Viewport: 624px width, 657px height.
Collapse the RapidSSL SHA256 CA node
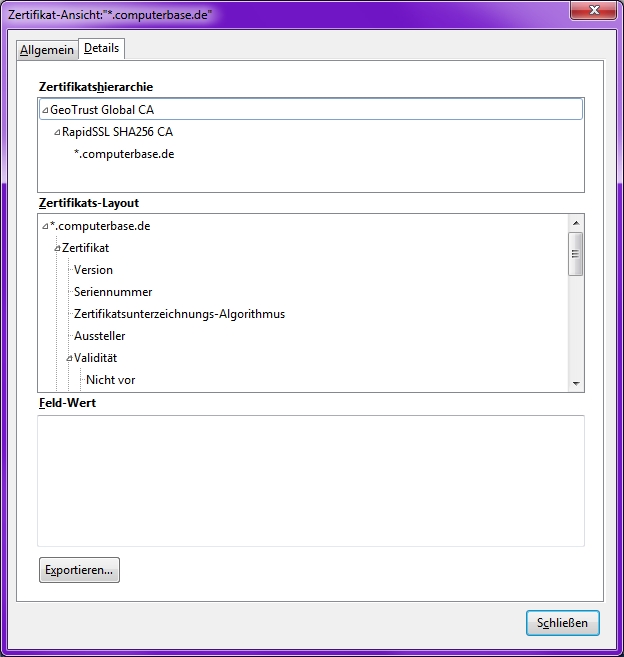pyautogui.click(x=57, y=132)
